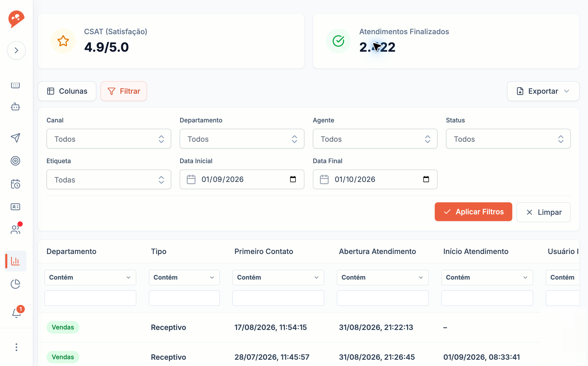Viewport: 588px width, 366px height.
Task: Click Departamento column filter text box
Action: pos(90,298)
